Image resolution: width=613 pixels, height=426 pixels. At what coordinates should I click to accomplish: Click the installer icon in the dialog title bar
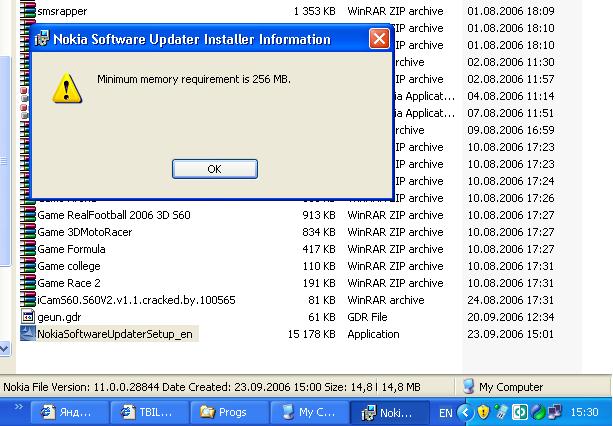41,39
